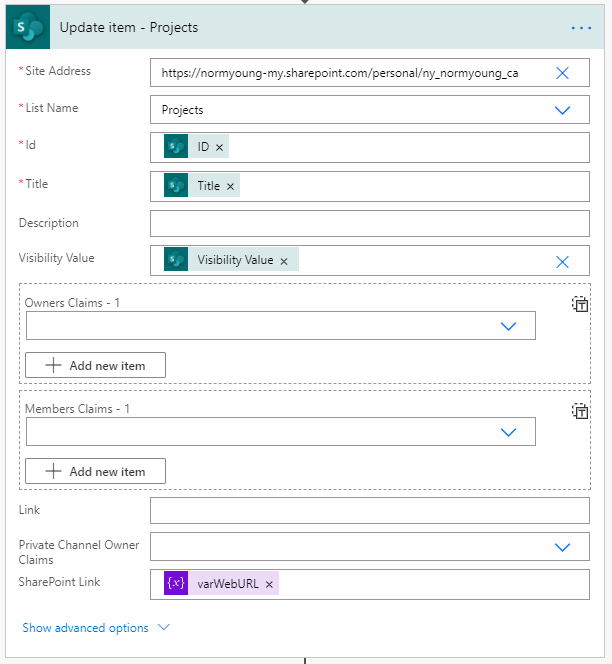Open the ellipsis menu for Update item
612x664 pixels.
pos(581,28)
